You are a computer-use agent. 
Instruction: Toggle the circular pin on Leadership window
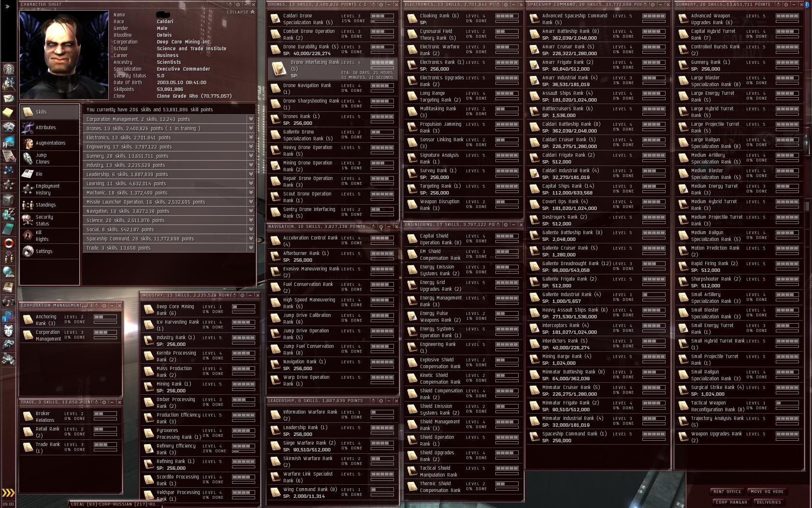coord(381,401)
